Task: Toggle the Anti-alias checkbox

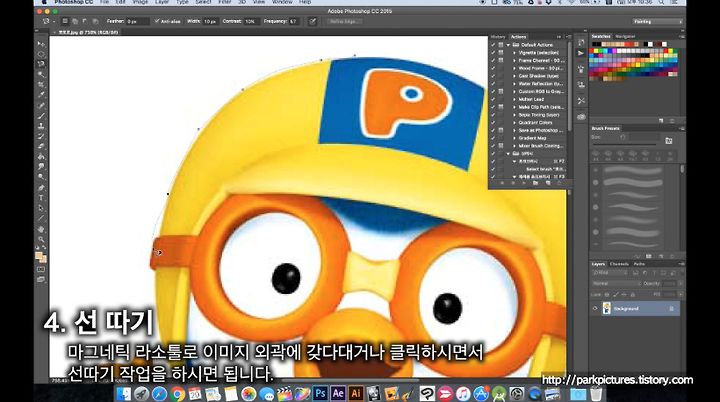Action: (157, 21)
